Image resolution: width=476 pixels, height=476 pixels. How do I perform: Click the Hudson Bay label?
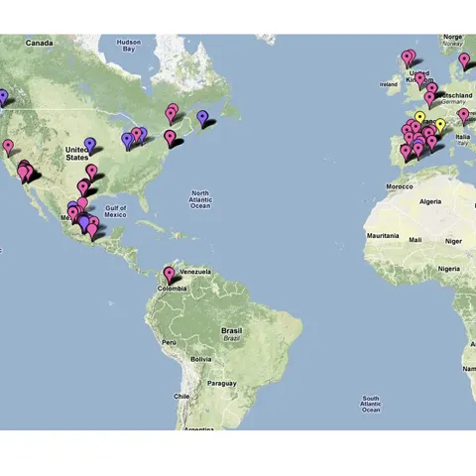(x=129, y=46)
